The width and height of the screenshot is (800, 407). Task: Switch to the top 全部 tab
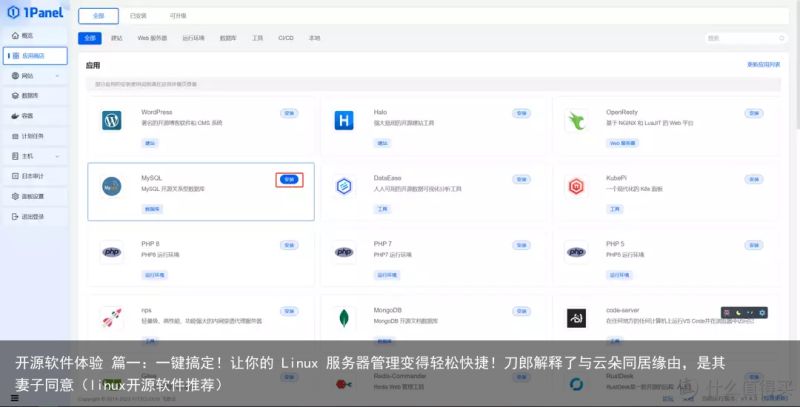point(98,16)
